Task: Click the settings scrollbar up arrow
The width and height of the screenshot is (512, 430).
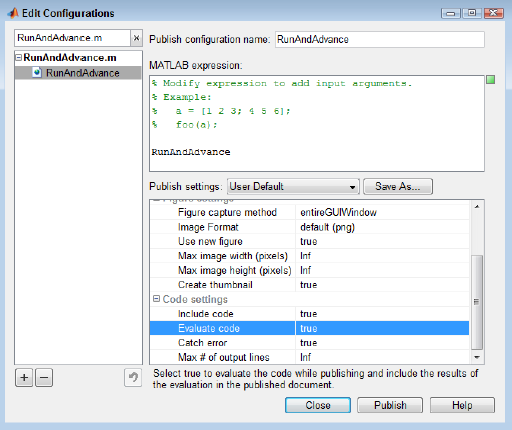Action: coord(477,207)
